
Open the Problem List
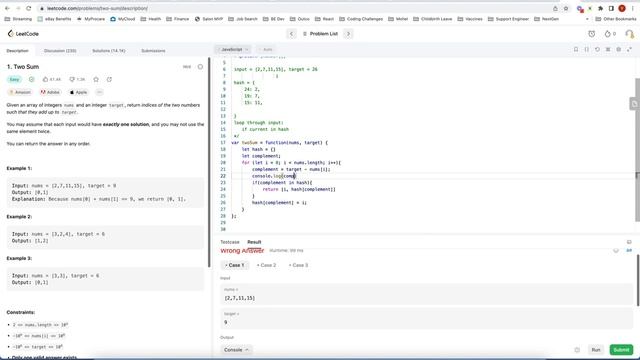(320, 34)
